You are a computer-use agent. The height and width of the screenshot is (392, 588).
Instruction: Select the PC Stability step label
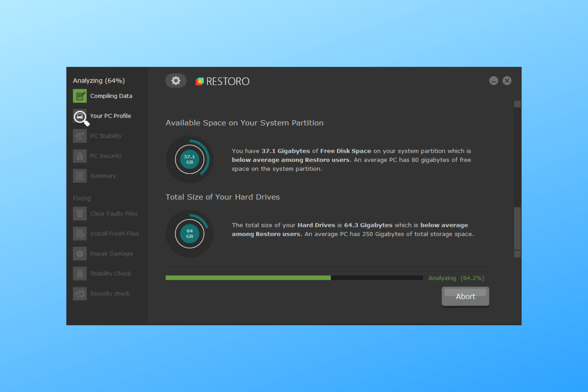tap(106, 136)
